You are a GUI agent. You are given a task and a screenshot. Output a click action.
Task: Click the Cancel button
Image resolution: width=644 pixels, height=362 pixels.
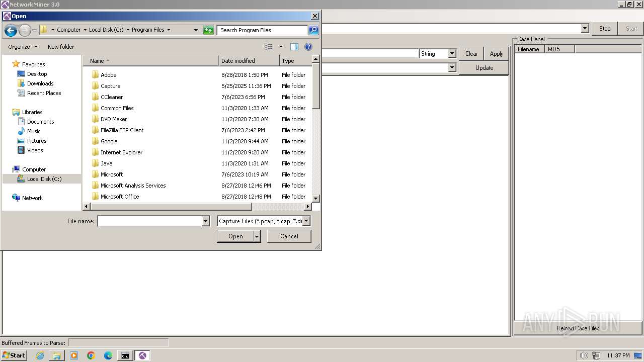[x=289, y=236]
